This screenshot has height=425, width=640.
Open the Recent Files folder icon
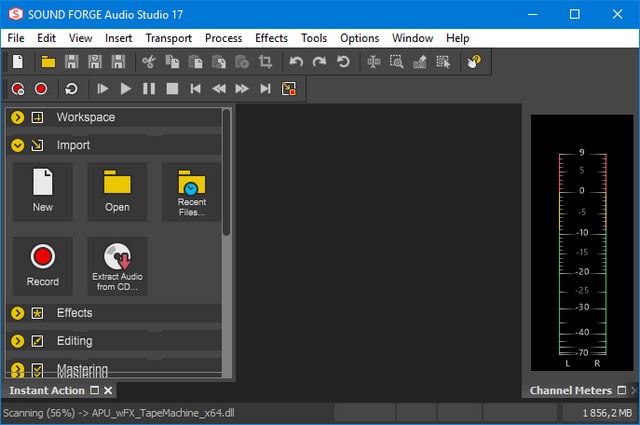click(x=191, y=191)
